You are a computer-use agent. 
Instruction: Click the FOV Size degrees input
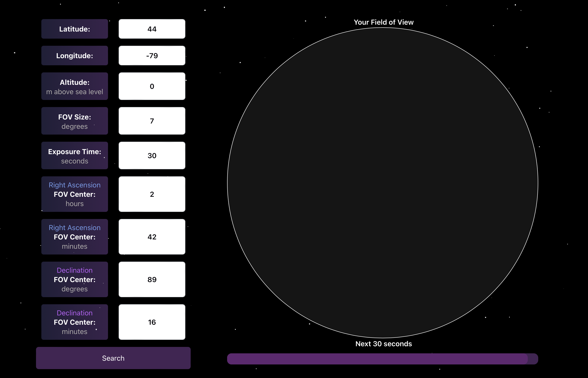151,121
